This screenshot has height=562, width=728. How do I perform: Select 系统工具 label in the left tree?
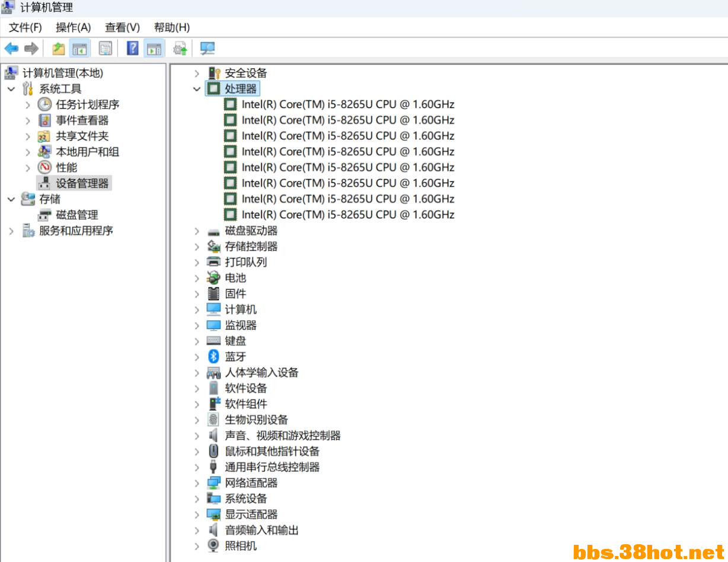coord(60,89)
